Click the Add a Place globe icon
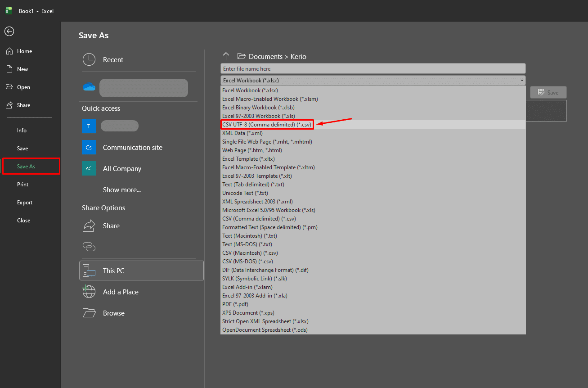The height and width of the screenshot is (388, 588). [89, 292]
